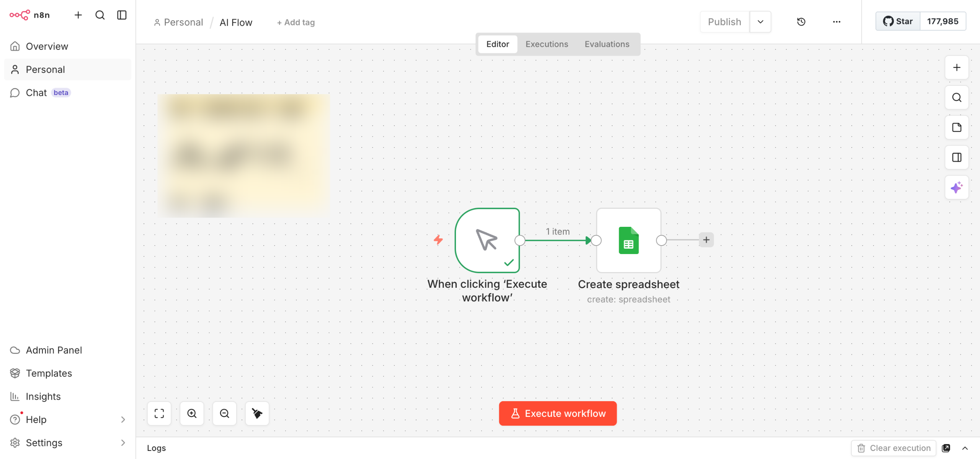The height and width of the screenshot is (459, 980).
Task: Open the Publish dropdown arrow
Action: (x=760, y=22)
